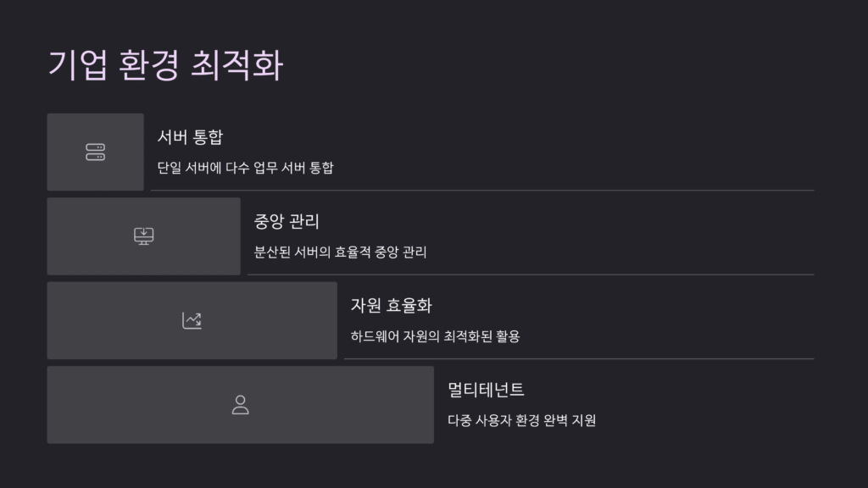The width and height of the screenshot is (868, 488).
Task: Click divider line under 서버 통합 description
Action: 482,191
